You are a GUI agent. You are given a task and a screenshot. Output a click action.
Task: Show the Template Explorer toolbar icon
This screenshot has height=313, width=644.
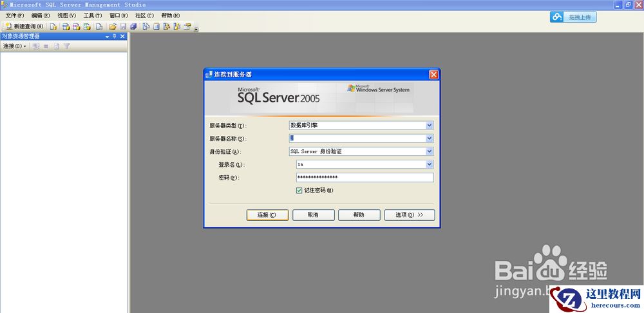[x=177, y=26]
